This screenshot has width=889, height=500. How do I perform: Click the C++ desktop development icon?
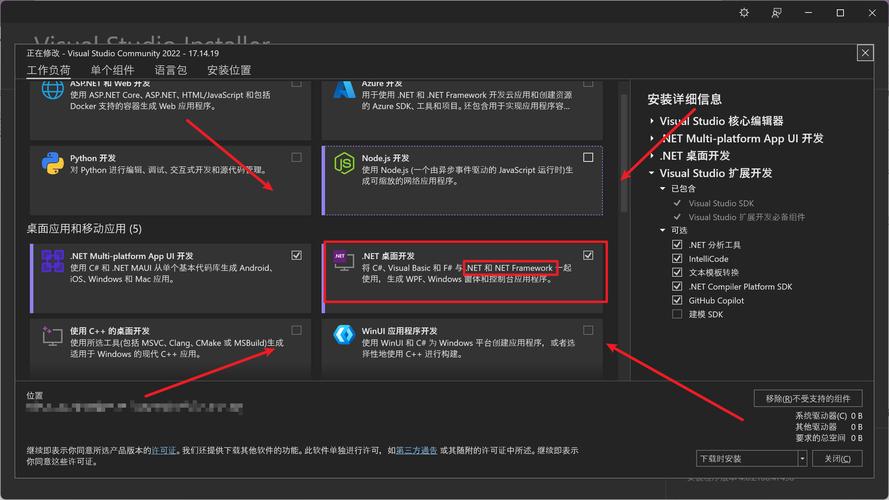[x=52, y=336]
